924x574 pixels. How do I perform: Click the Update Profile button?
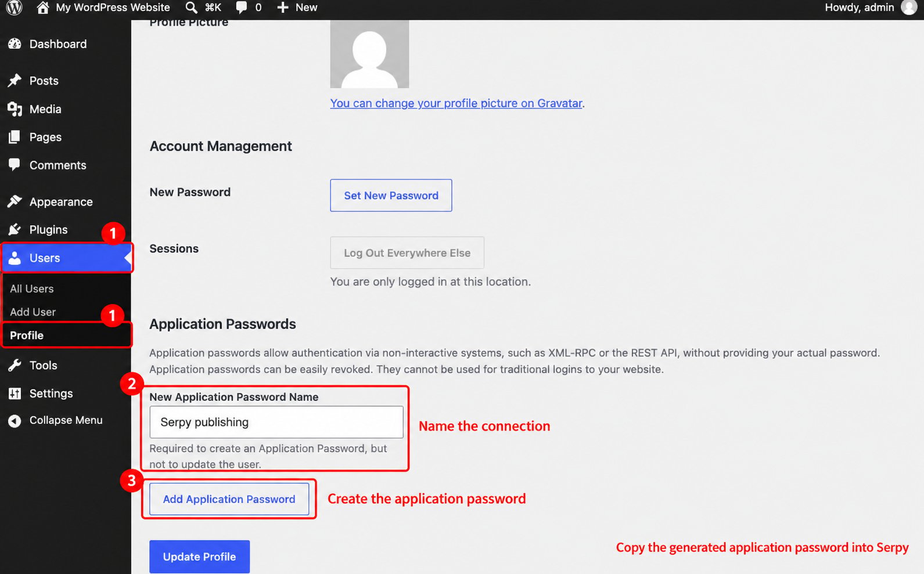click(199, 557)
